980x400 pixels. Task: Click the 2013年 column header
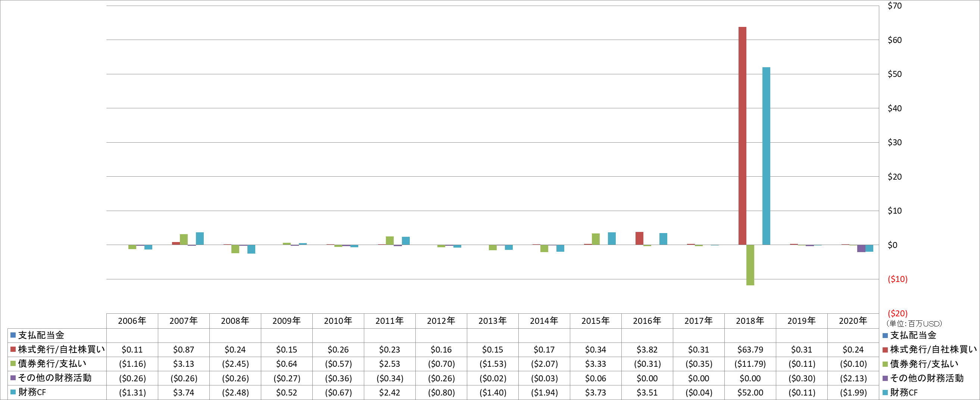tap(493, 321)
